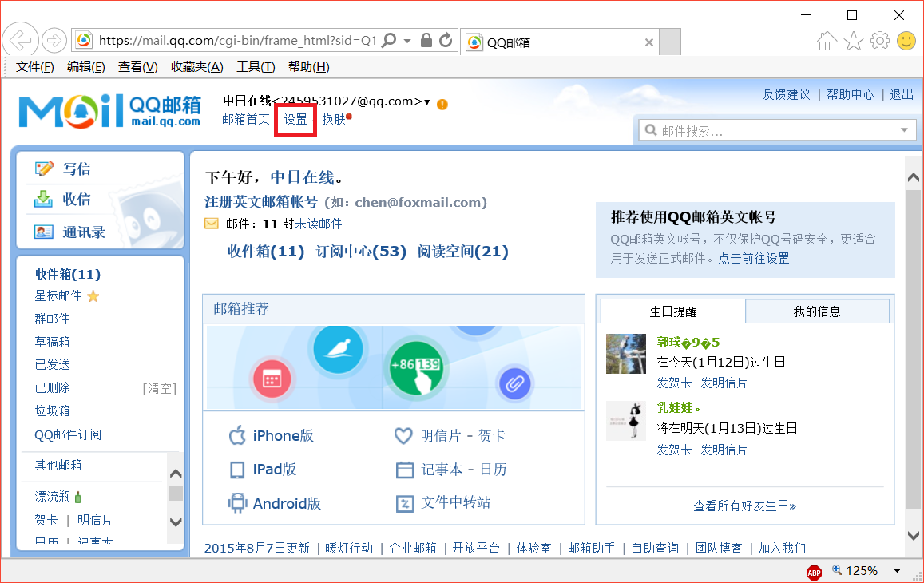
Task: Click 郭璞's birthday avatar thumbnail
Action: click(x=626, y=354)
